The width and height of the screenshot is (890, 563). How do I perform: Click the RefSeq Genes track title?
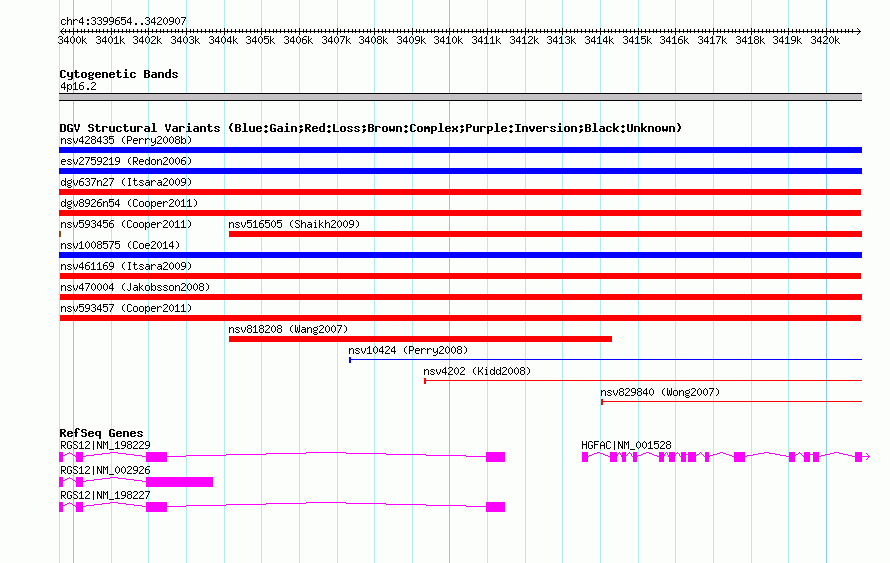tap(101, 433)
